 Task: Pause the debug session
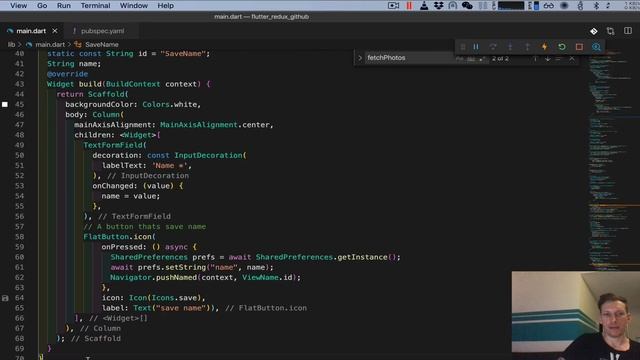(476, 47)
